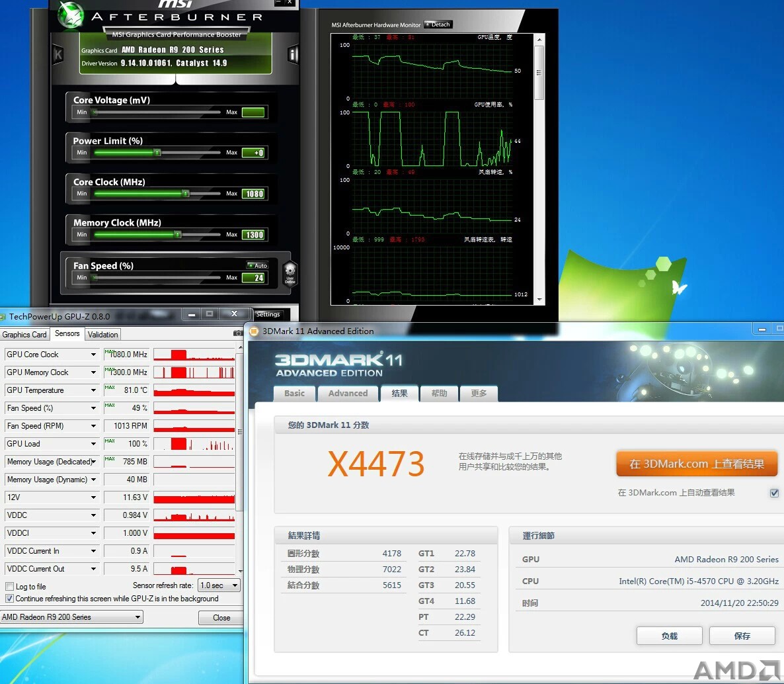Click the Core Clock slider handle
The image size is (784, 684).
(x=186, y=194)
